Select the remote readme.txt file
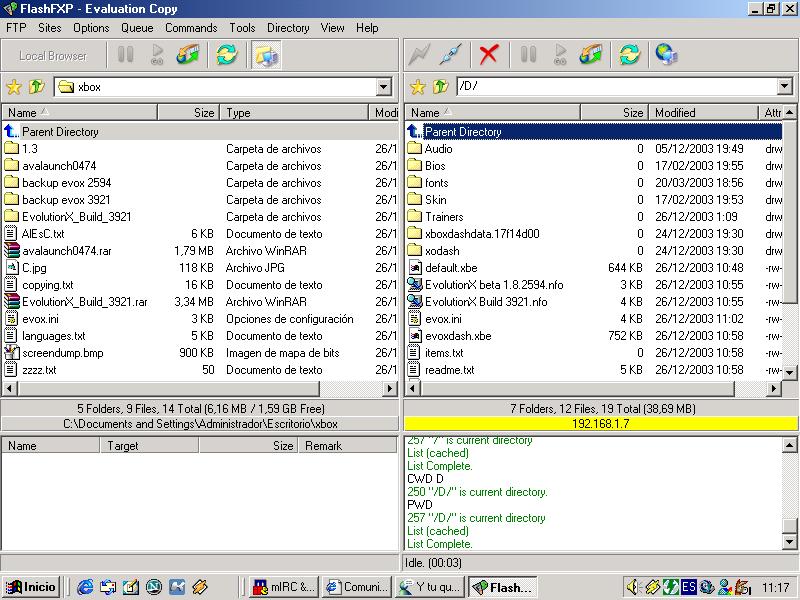Screen dimensions: 800x600 tap(449, 370)
